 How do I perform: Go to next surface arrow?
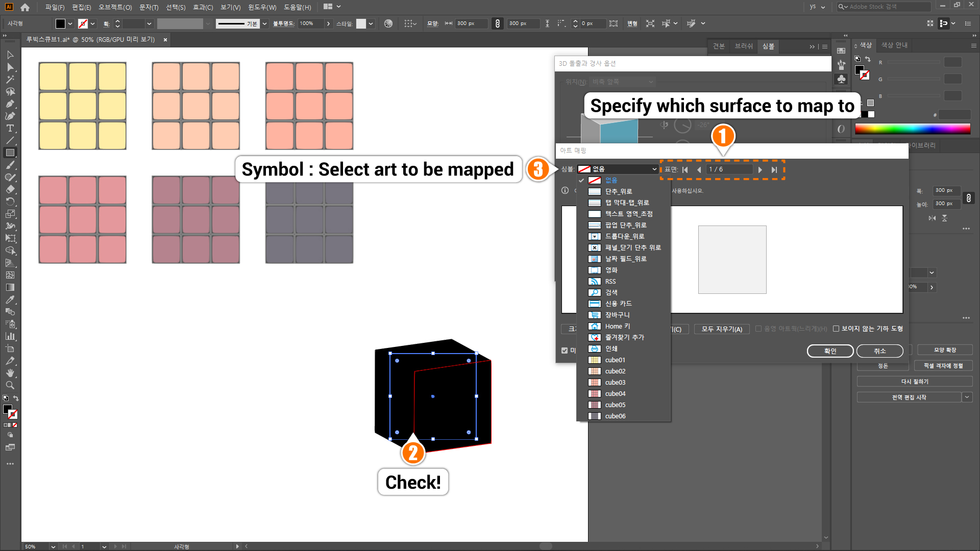point(760,170)
